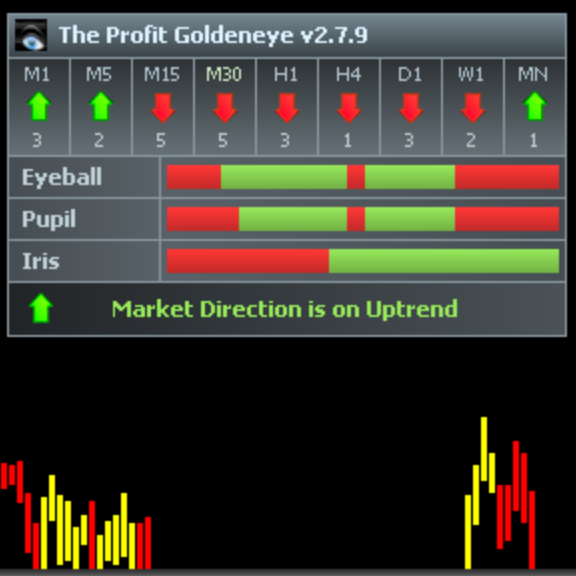Click the green up arrow under M1
576x576 pixels.
point(39,107)
